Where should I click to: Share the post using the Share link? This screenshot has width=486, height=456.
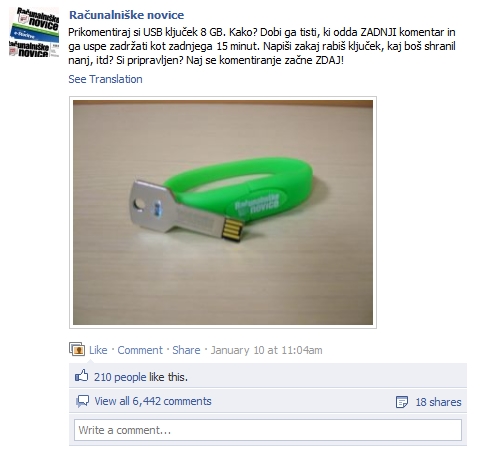click(x=186, y=350)
